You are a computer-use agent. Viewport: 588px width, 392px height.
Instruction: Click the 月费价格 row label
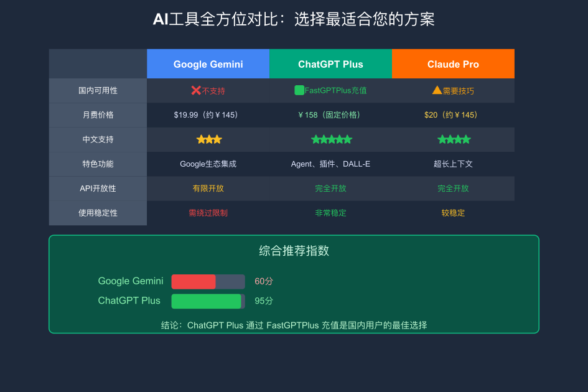(x=98, y=114)
